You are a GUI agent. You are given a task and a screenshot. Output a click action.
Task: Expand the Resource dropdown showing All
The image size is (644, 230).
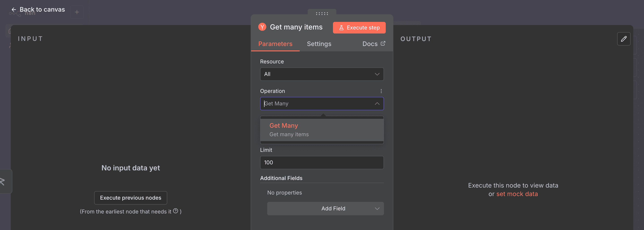pyautogui.click(x=322, y=74)
